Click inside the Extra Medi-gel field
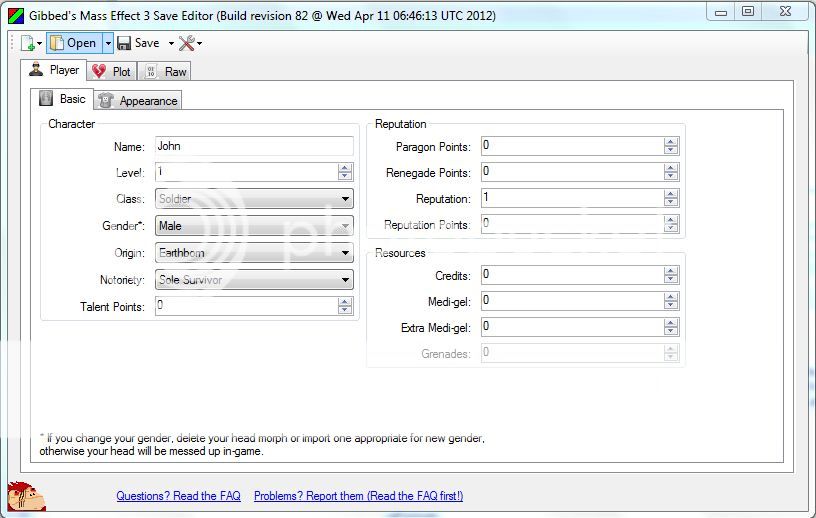 tap(572, 327)
